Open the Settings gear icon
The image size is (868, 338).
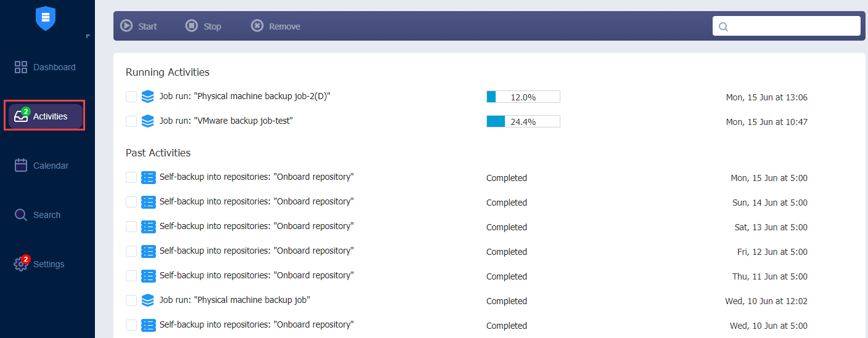pyautogui.click(x=21, y=264)
